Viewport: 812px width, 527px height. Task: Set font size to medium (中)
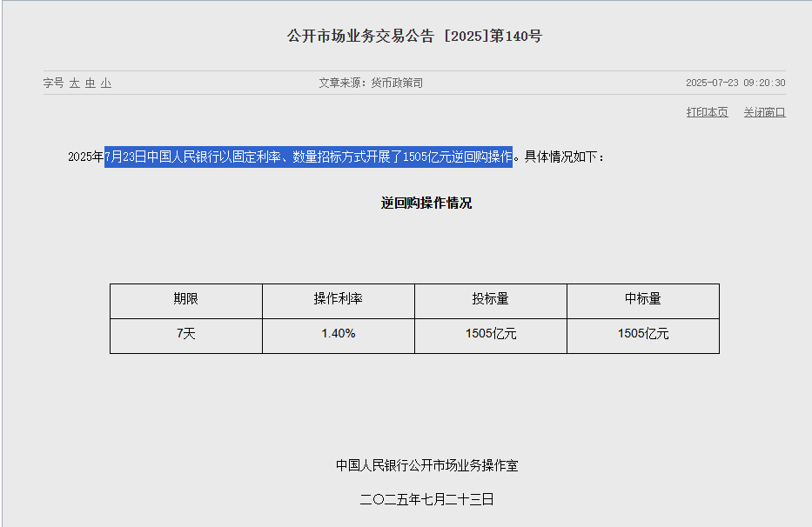[x=91, y=83]
